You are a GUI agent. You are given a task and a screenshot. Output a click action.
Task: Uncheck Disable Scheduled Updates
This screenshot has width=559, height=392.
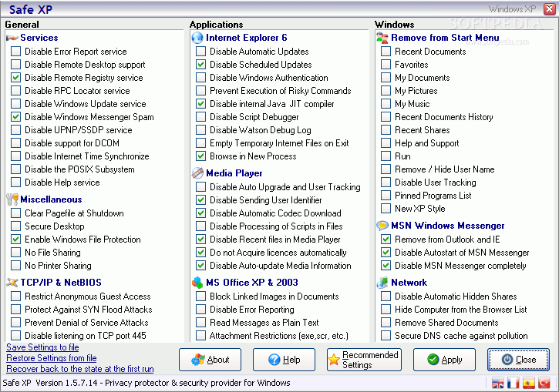[200, 65]
